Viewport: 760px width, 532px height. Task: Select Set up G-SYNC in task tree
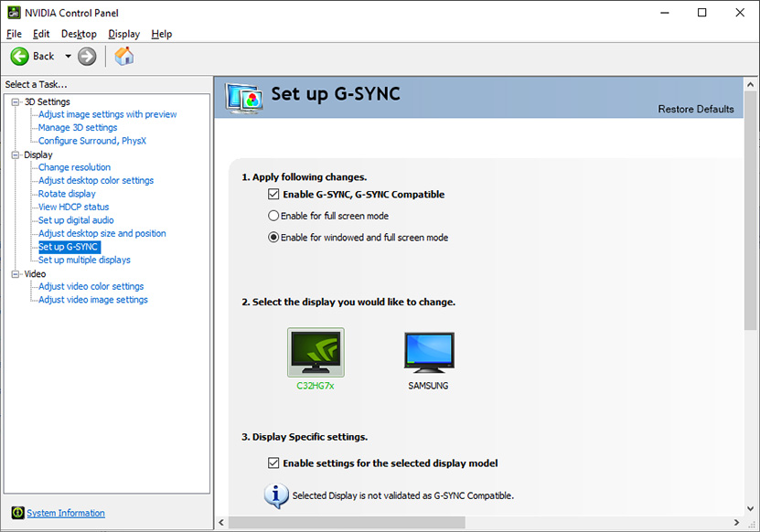coord(69,247)
